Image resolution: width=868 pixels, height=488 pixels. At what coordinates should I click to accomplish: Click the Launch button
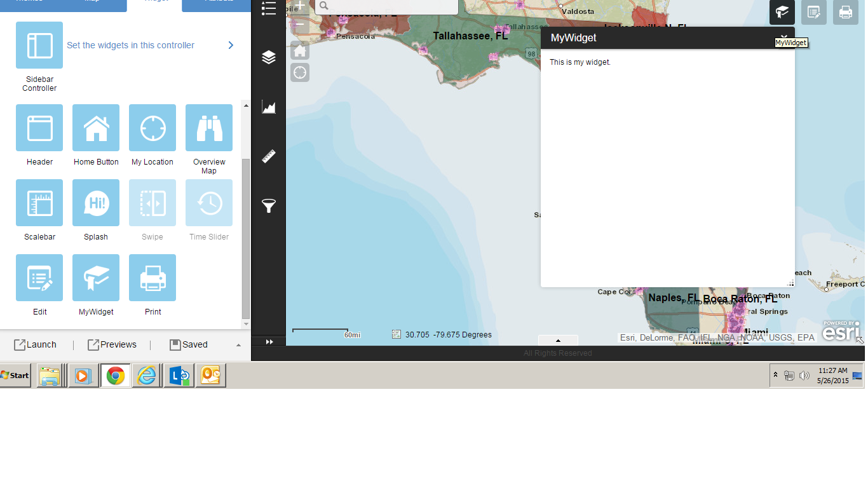[x=36, y=344]
